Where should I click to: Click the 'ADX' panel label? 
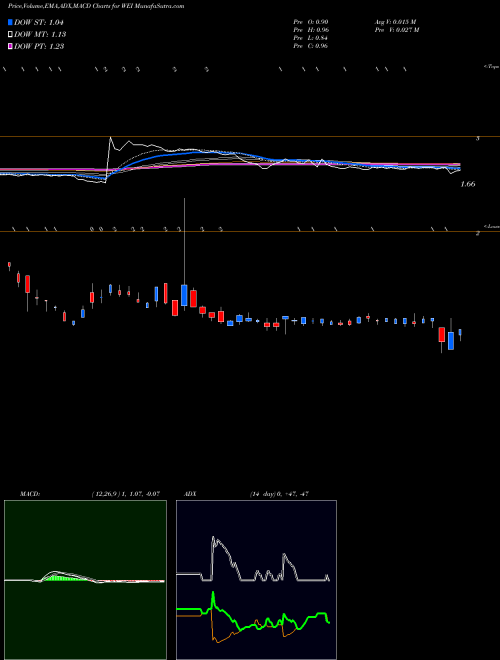[x=191, y=494]
